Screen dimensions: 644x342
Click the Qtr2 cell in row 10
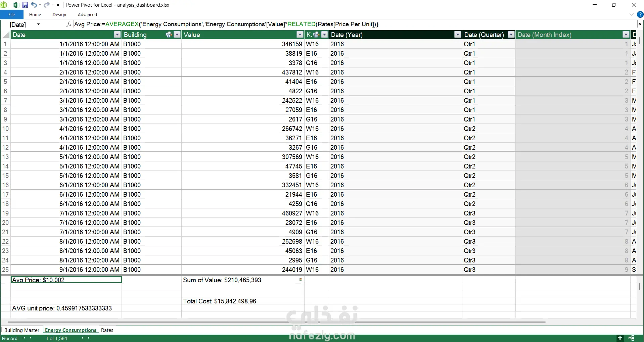489,129
